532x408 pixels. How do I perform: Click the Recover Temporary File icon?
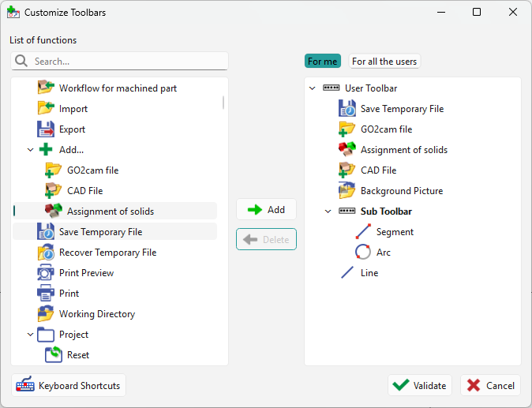click(x=46, y=253)
